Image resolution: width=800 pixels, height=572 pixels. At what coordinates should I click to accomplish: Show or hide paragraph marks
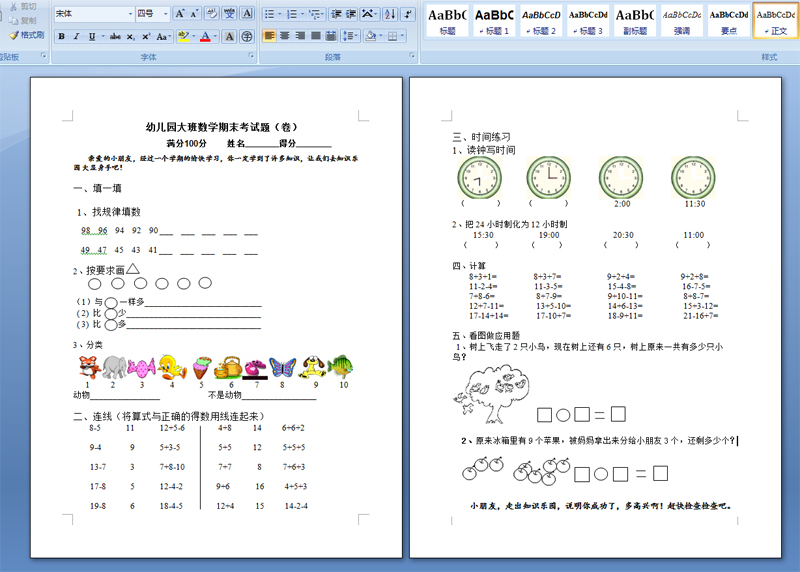click(x=408, y=14)
